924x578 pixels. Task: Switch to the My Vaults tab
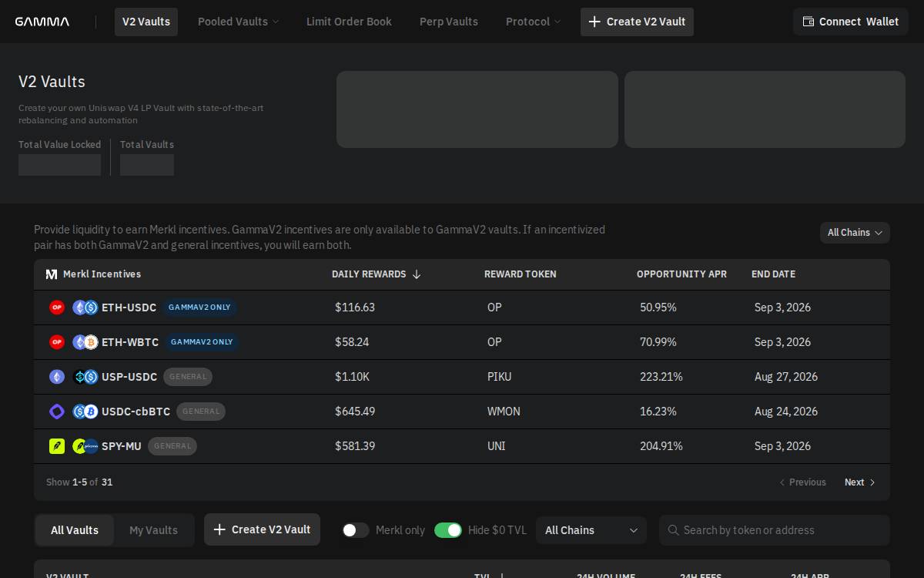coord(153,530)
